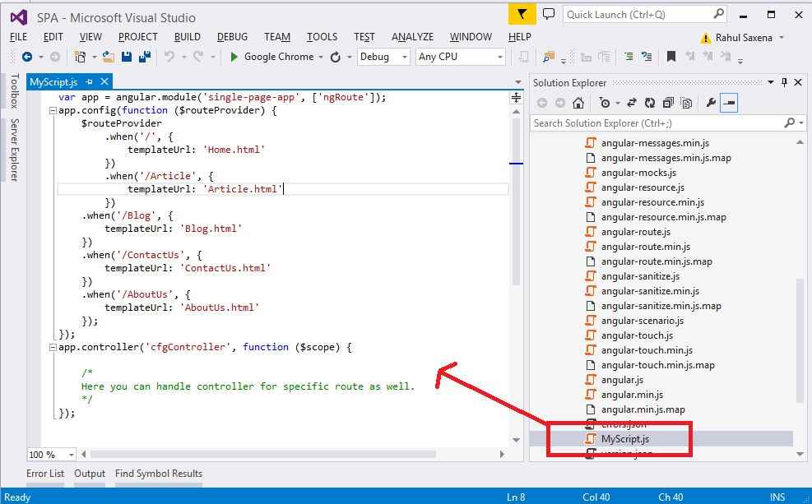This screenshot has width=812, height=504.
Task: Select angular-route.js in Solution Explorer
Action: (635, 232)
